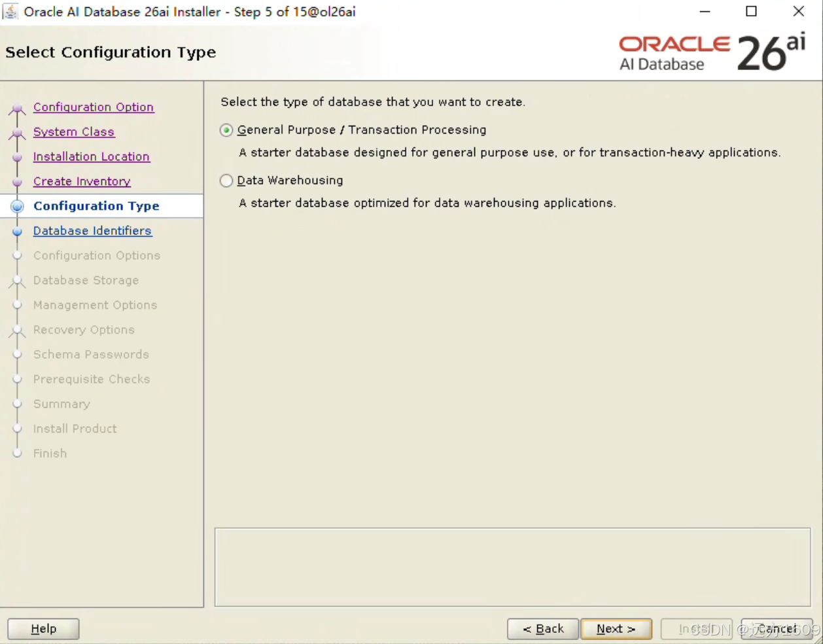The width and height of the screenshot is (823, 644).
Task: Click the disabled Summary step text
Action: [x=61, y=404]
